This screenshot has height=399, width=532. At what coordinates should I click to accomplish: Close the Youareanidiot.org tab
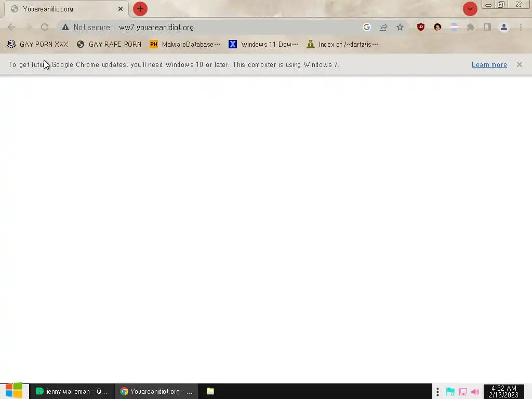(121, 9)
